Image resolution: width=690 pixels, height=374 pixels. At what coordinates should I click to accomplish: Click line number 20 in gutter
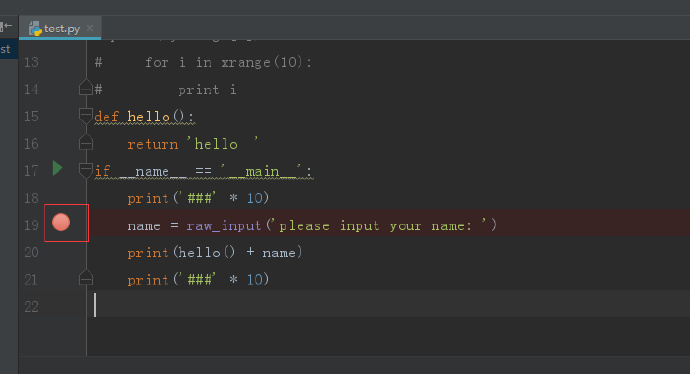pyautogui.click(x=31, y=253)
